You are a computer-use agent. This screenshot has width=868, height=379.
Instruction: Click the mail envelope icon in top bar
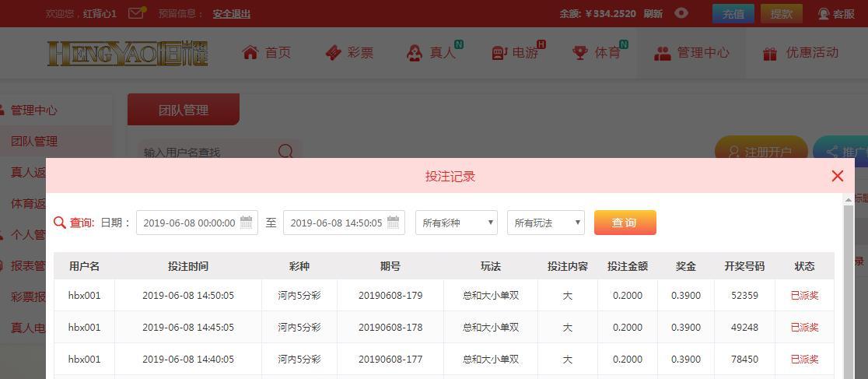[136, 13]
